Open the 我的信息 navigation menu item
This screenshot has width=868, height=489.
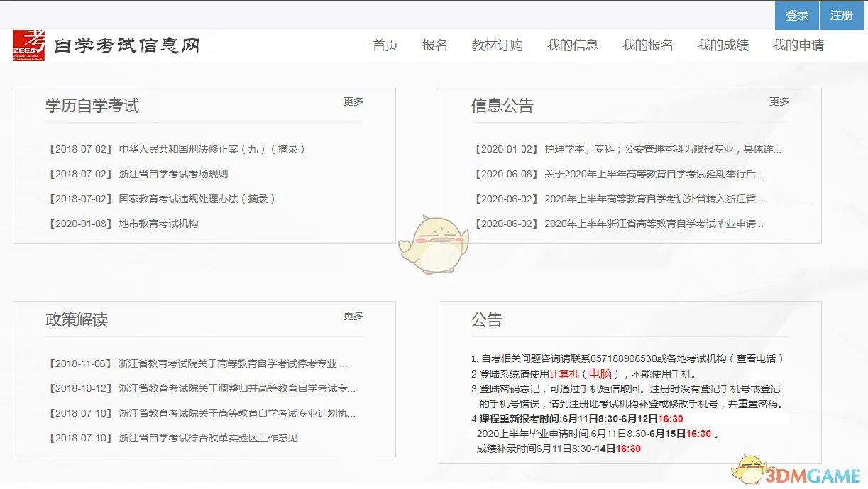coord(573,45)
